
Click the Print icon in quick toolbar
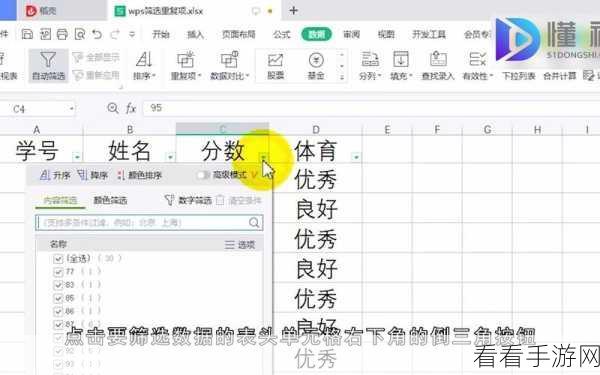click(x=62, y=34)
